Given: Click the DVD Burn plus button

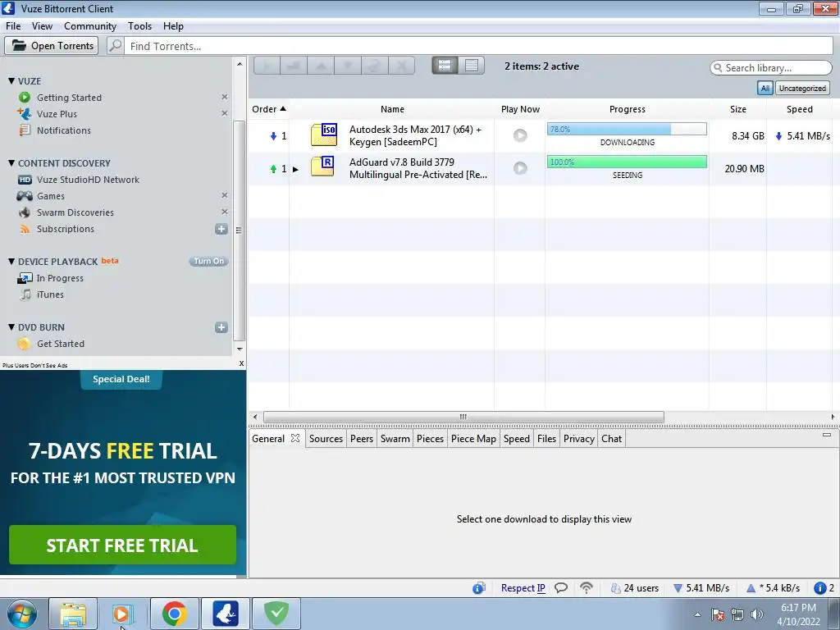Looking at the screenshot, I should [x=221, y=327].
